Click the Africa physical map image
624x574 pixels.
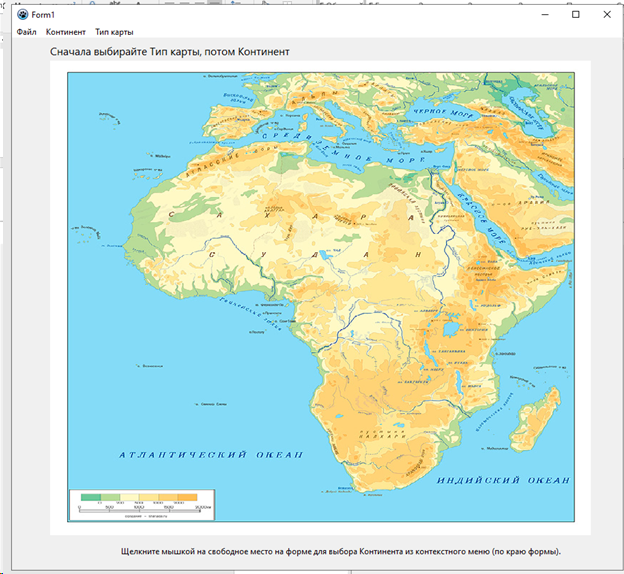tap(321, 297)
